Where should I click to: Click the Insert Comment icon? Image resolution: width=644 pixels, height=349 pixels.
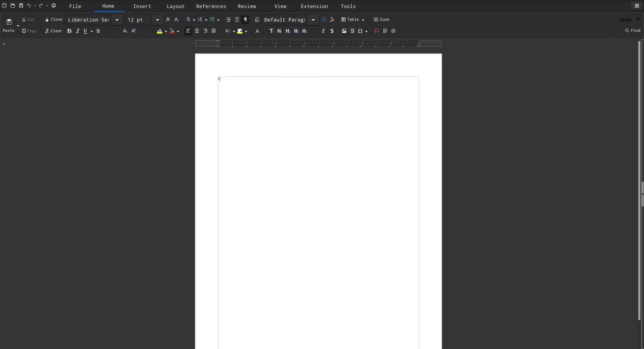[x=376, y=31]
